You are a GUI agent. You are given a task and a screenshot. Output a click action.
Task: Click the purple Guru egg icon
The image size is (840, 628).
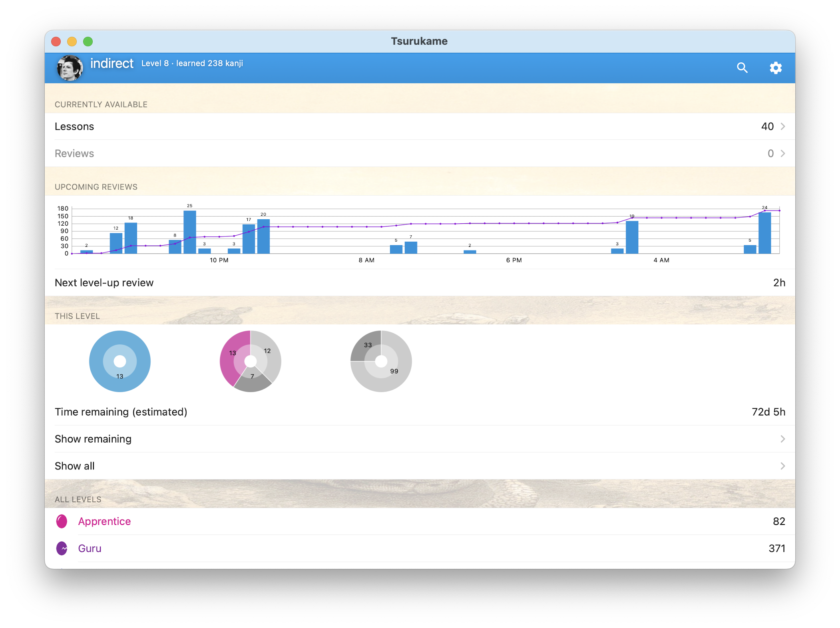click(x=62, y=549)
